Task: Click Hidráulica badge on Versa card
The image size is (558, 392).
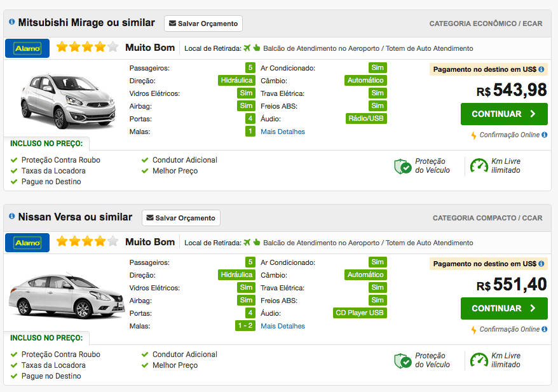Action: (236, 274)
